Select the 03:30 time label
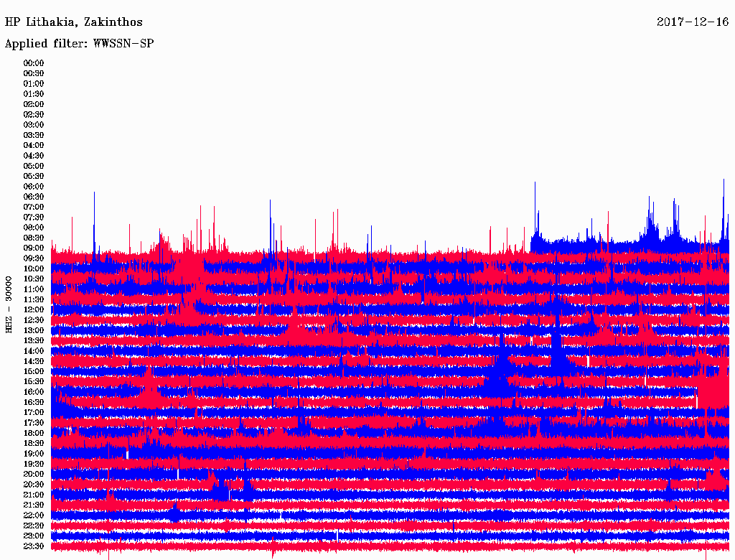Screen dimensions: 735x560 point(34,135)
